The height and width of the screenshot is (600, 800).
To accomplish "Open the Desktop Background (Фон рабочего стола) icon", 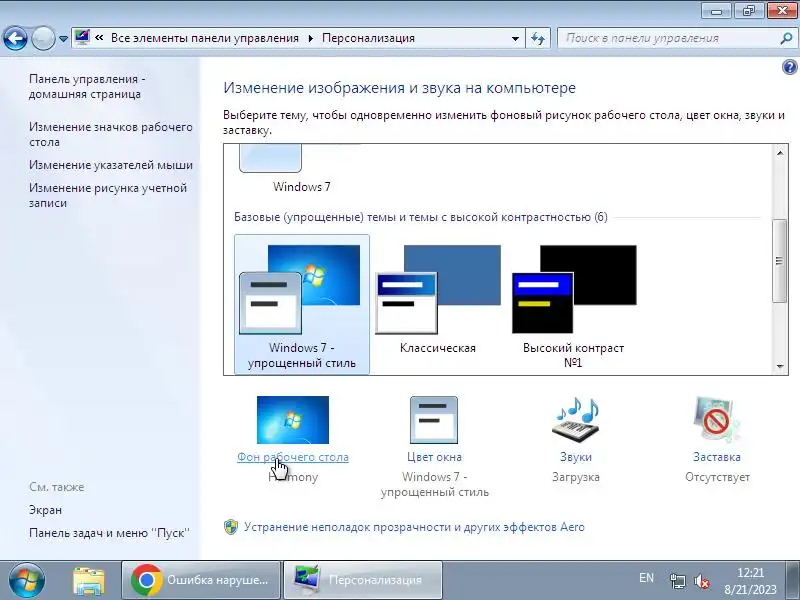I will tap(293, 420).
